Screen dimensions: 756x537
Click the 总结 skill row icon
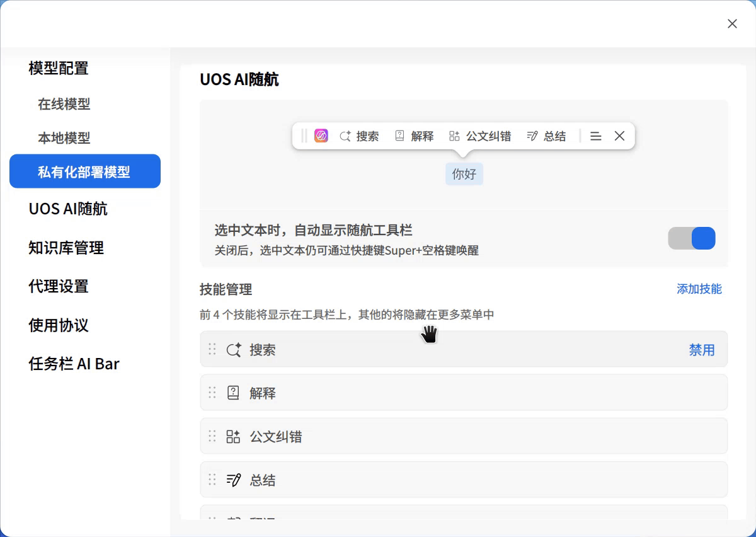tap(233, 480)
